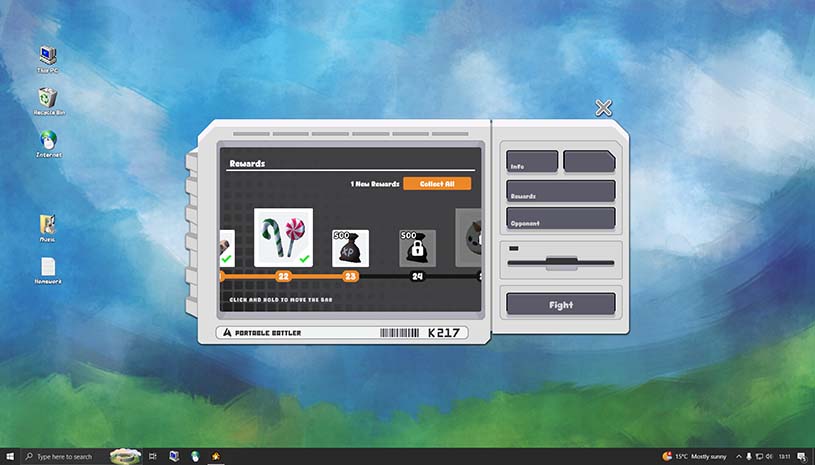Click reward milestone marker 22
Screen dimensions: 815x465
coord(283,276)
